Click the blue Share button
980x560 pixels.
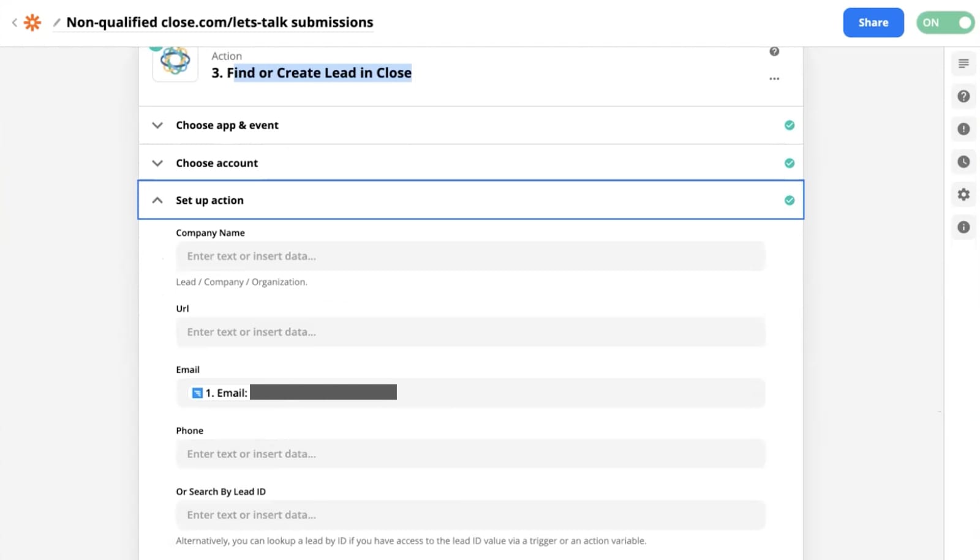[x=873, y=23]
